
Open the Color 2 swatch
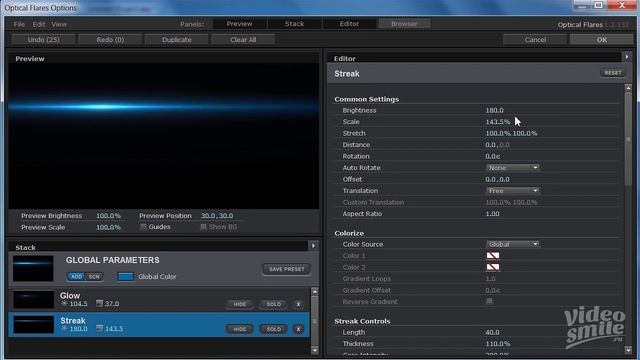coord(493,267)
